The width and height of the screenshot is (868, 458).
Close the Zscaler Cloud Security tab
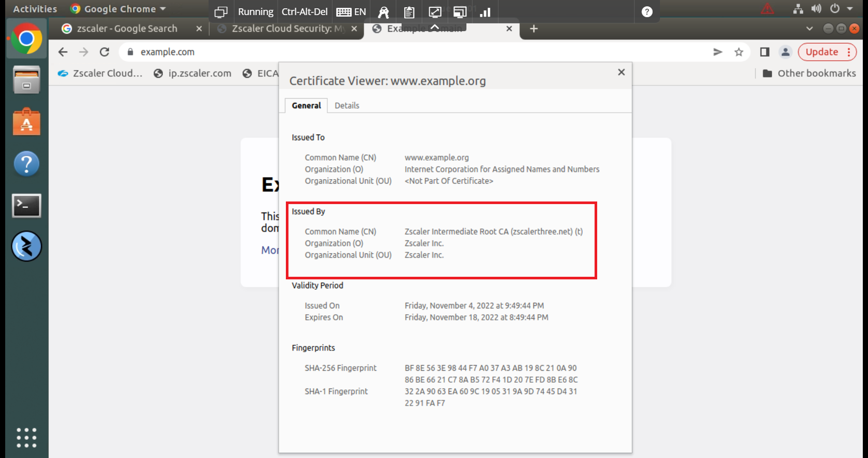[354, 29]
